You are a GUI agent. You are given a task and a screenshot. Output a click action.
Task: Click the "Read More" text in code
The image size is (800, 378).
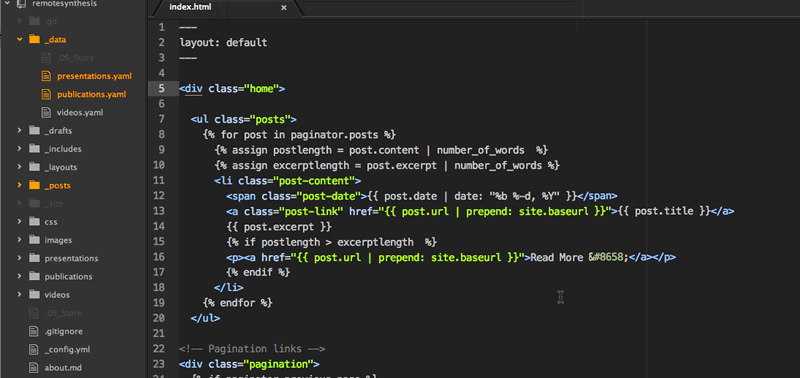pos(557,257)
